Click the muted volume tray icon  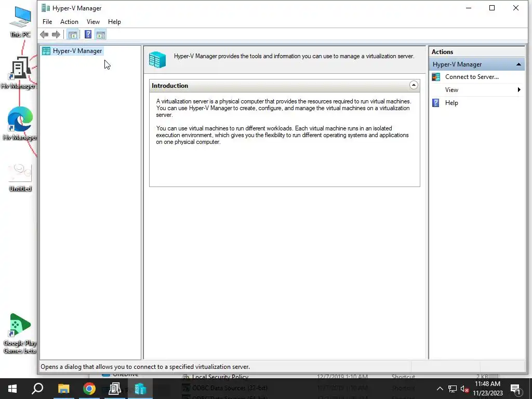tap(464, 389)
